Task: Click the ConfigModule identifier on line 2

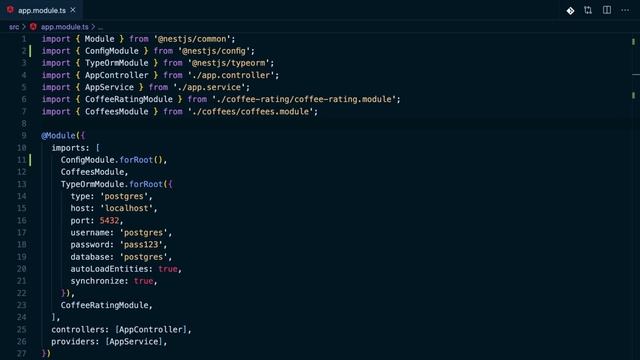Action: (x=112, y=51)
